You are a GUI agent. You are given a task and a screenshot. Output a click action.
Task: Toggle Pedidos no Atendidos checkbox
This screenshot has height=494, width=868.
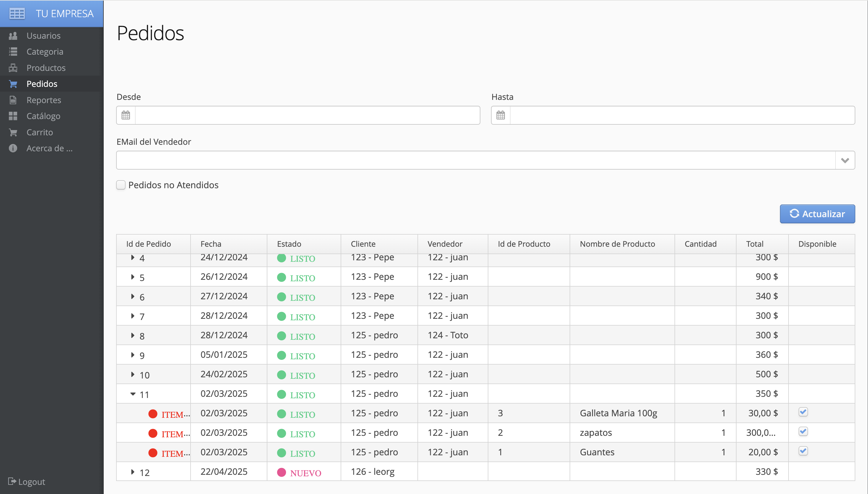pyautogui.click(x=121, y=185)
